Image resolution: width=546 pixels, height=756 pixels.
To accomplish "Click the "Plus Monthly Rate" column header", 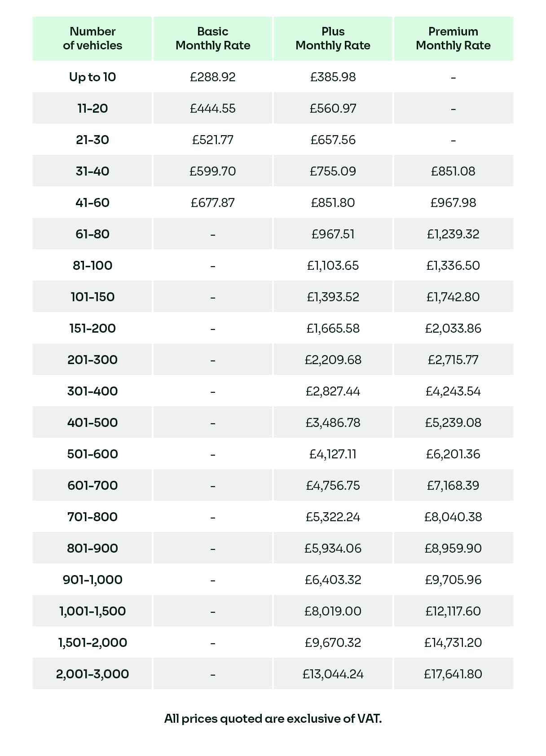I will pyautogui.click(x=333, y=39).
